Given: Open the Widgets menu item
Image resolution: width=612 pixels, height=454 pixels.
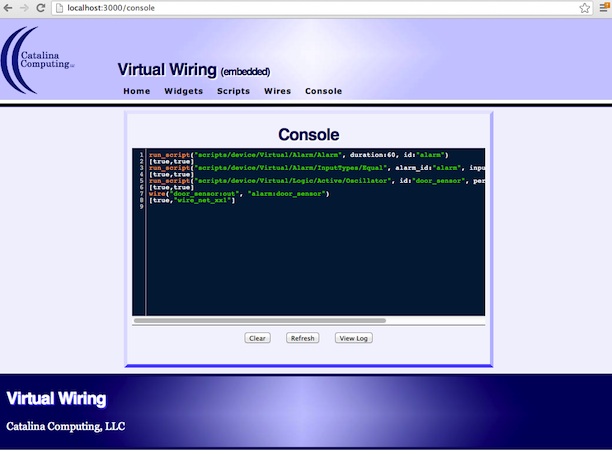Looking at the screenshot, I should (x=183, y=91).
